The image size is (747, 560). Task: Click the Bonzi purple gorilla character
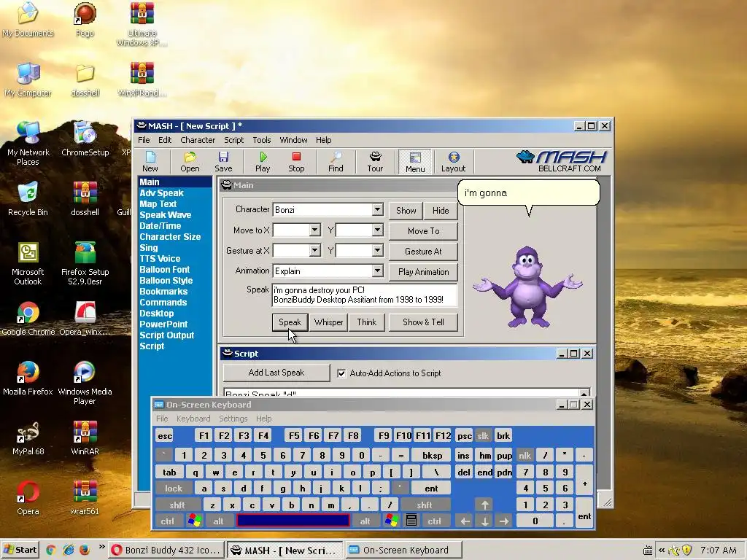(x=528, y=287)
